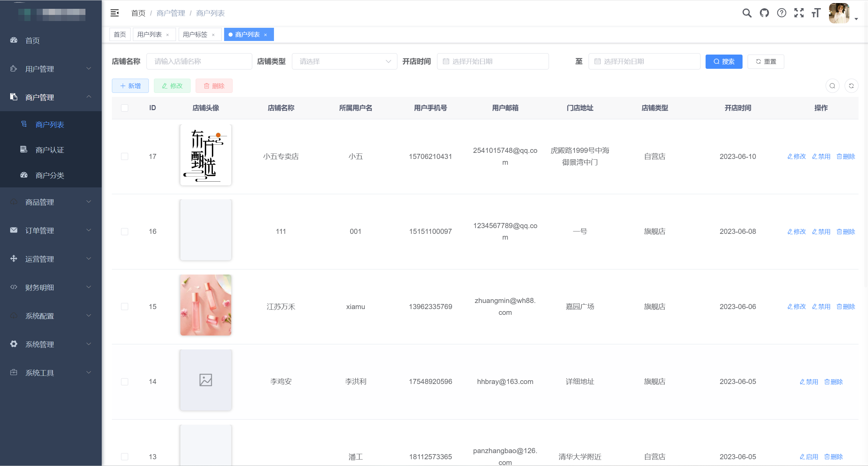Open the 开店时间 start date picker
This screenshot has width=868, height=466.
click(493, 61)
